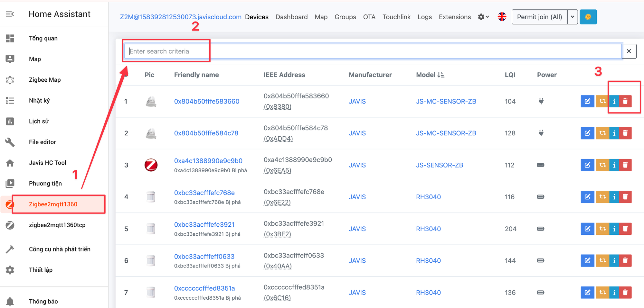Click the Permit join (All) button
The height and width of the screenshot is (308, 644).
coord(539,17)
